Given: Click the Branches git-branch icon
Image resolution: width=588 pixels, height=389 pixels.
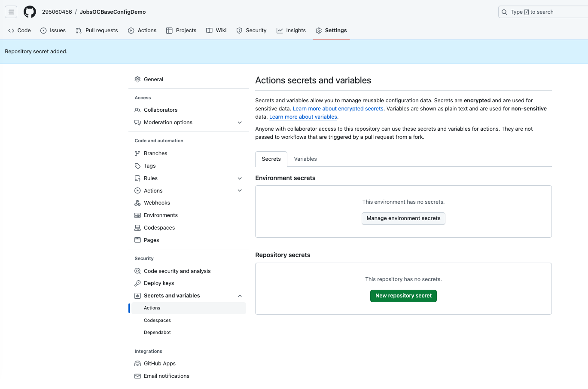Looking at the screenshot, I should point(137,153).
